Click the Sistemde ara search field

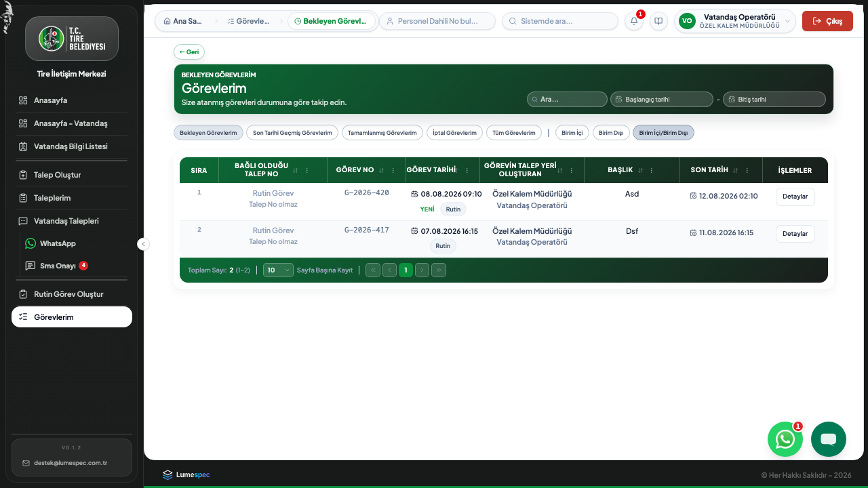(559, 21)
